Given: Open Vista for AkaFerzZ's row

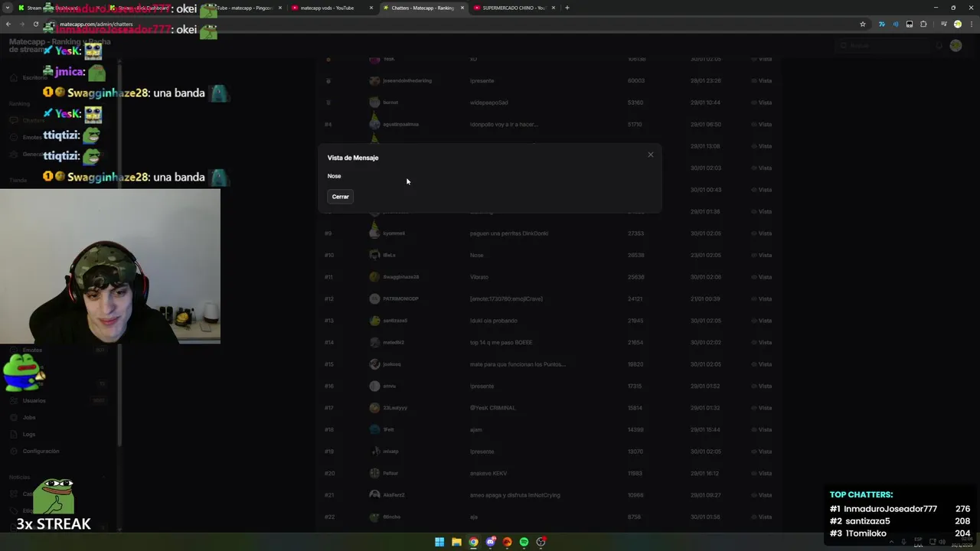Looking at the screenshot, I should (761, 495).
